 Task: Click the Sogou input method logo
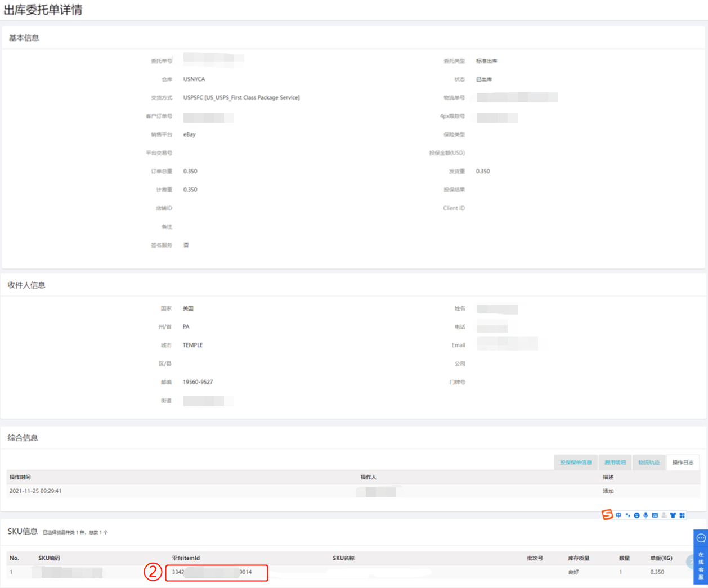pyautogui.click(x=607, y=515)
